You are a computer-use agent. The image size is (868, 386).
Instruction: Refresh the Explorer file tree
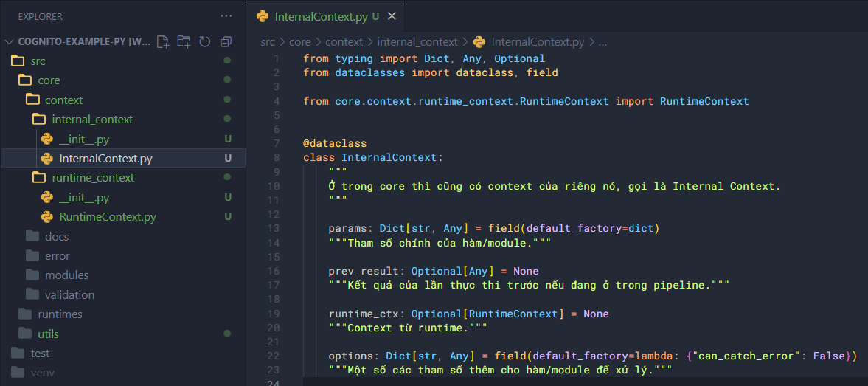pos(205,42)
